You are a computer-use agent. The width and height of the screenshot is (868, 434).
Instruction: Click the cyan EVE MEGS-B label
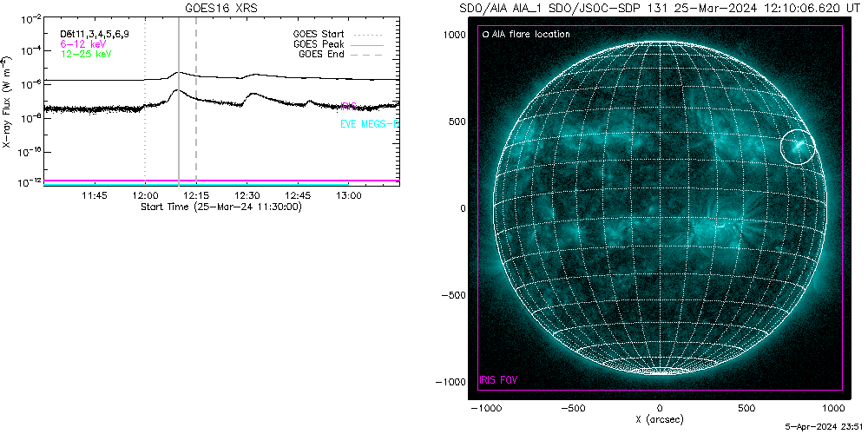tap(369, 125)
